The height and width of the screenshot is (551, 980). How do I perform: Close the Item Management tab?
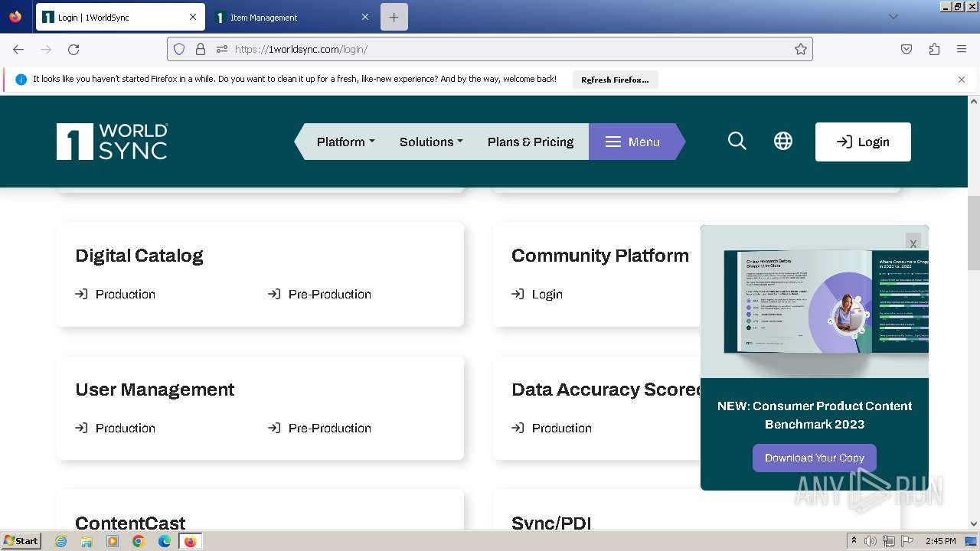(365, 17)
